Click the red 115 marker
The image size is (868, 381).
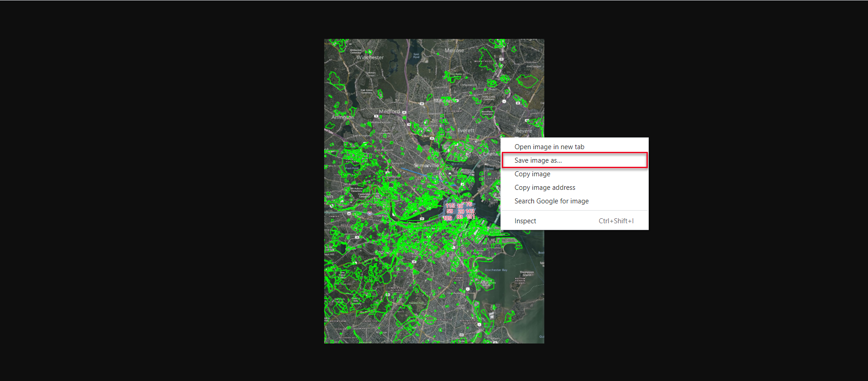(x=450, y=206)
